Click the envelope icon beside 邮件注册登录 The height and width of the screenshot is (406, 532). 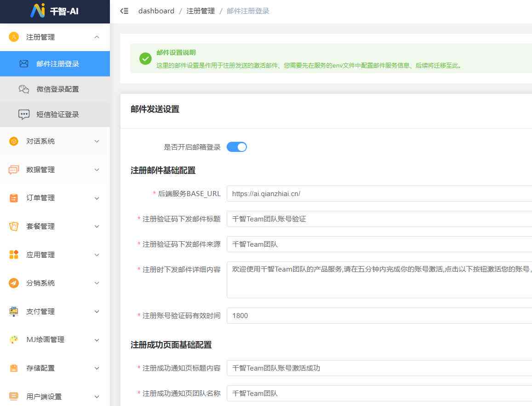point(24,64)
